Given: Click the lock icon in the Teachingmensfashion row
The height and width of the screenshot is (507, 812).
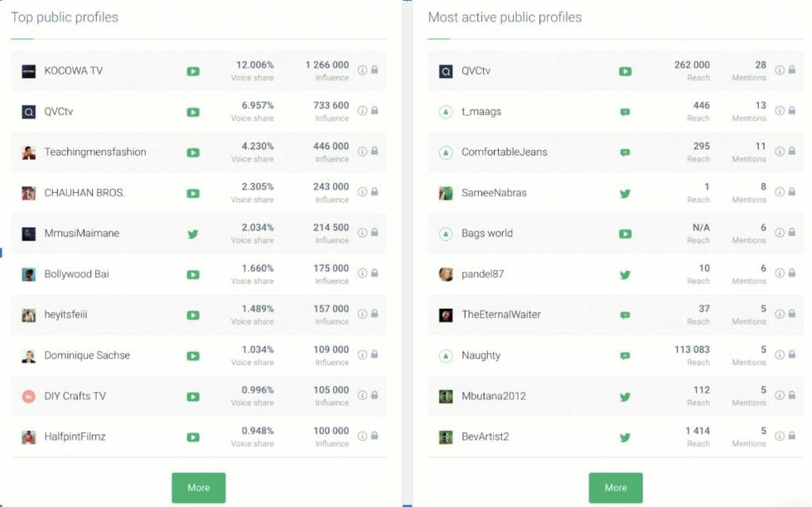Looking at the screenshot, I should [x=374, y=151].
